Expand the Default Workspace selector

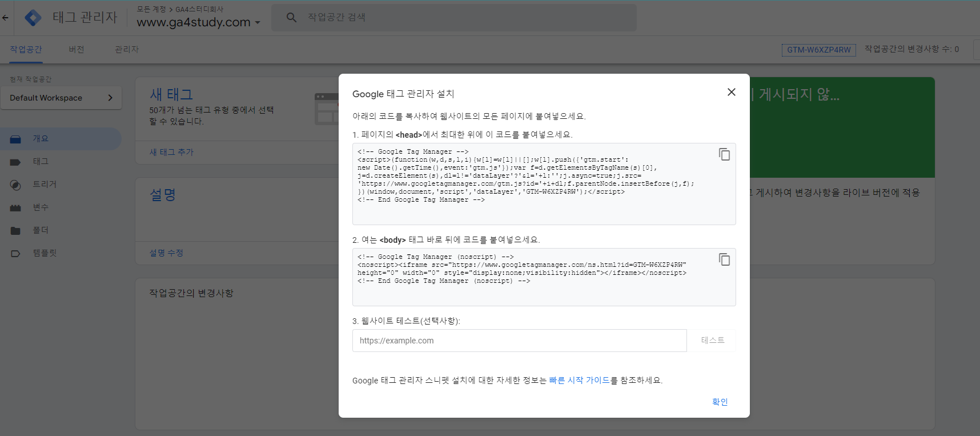[x=61, y=98]
